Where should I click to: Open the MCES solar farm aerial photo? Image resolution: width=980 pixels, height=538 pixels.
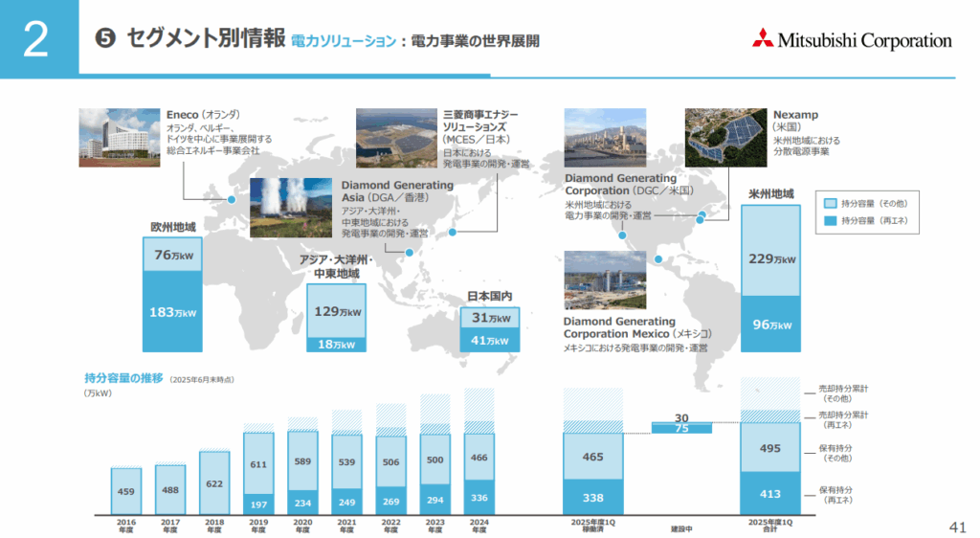(396, 138)
